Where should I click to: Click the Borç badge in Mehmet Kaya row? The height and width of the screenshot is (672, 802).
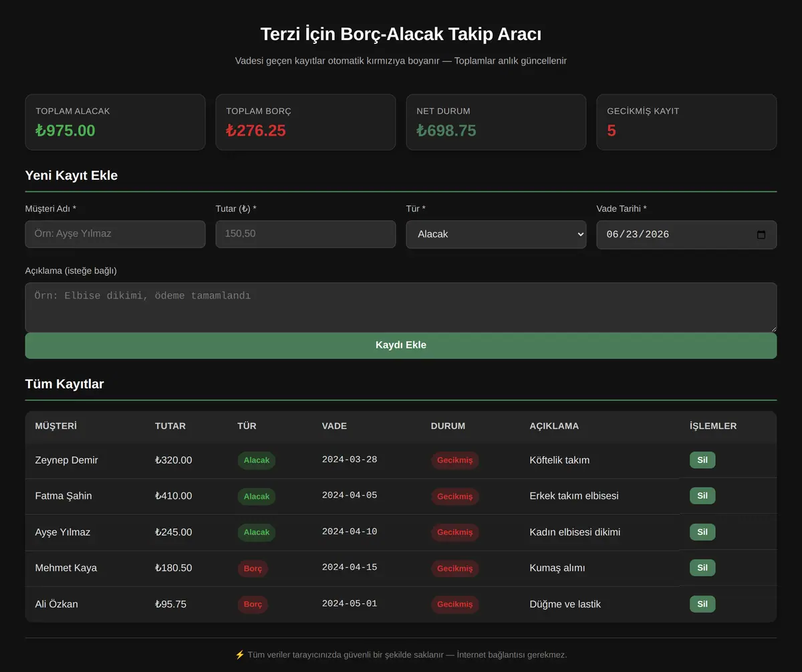tap(253, 568)
